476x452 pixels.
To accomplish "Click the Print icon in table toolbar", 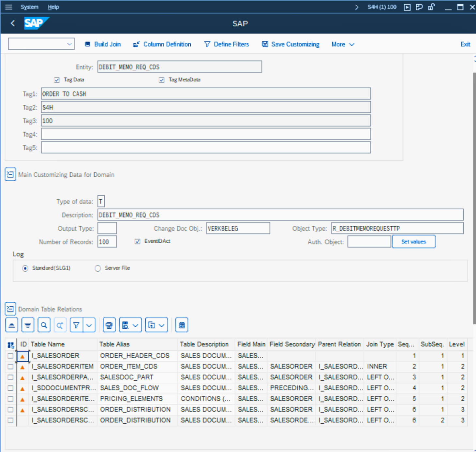I will click(x=109, y=325).
